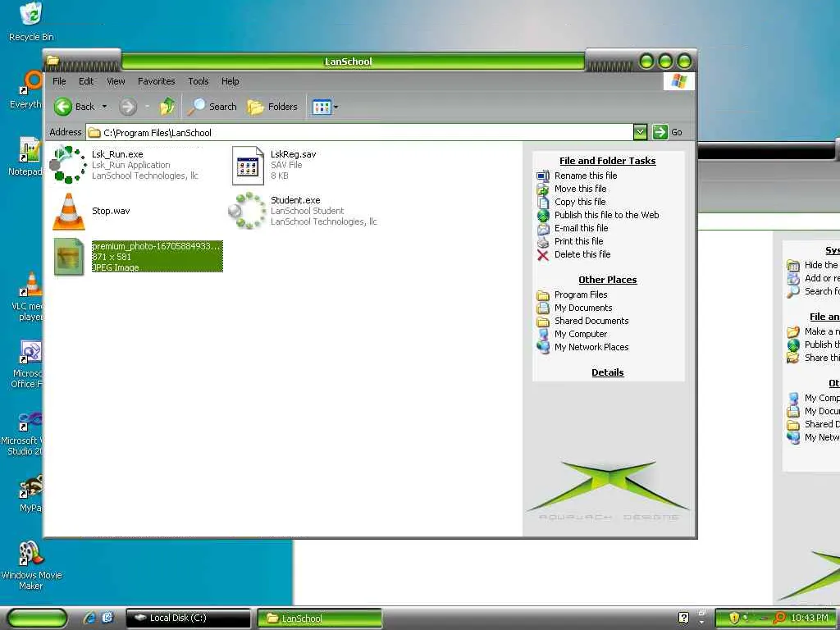Launch Internet Explorer from quick launch
This screenshot has height=630, width=840.
89,618
